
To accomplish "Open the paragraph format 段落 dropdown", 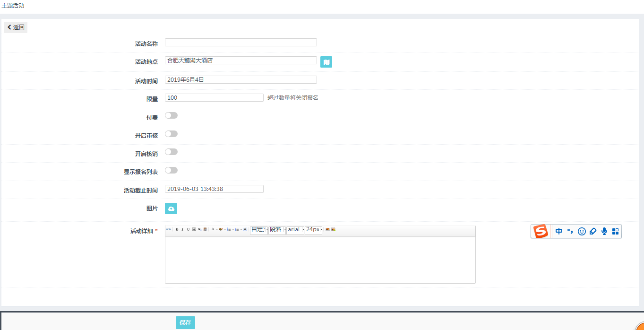I will tap(276, 230).
